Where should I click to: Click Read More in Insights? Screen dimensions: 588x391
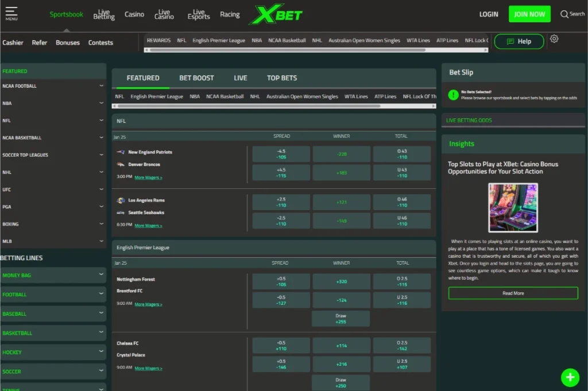coord(513,293)
